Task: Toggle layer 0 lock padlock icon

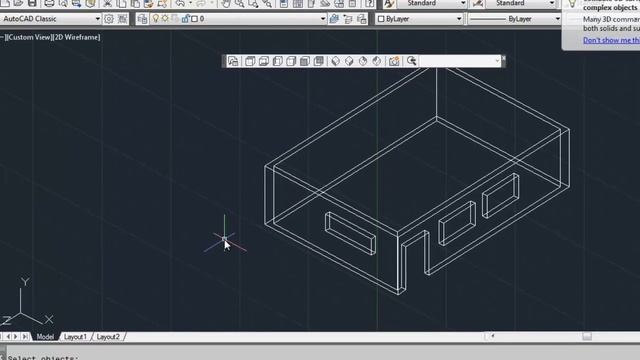Action: click(185, 19)
